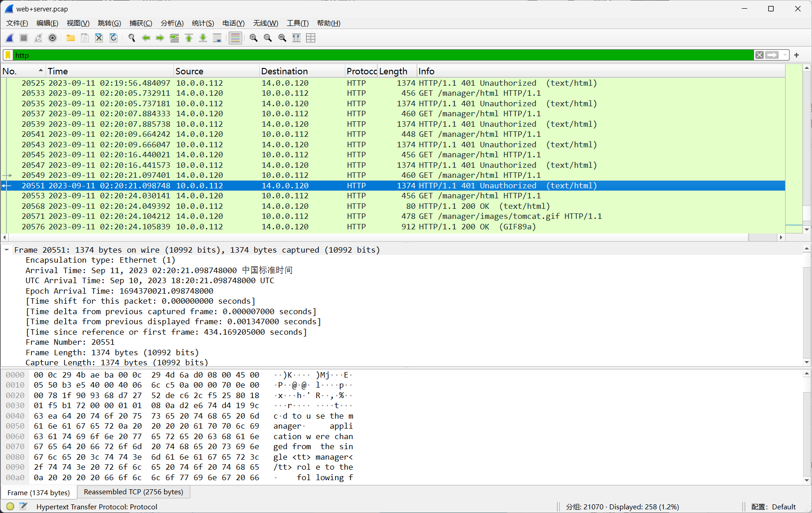Apply the display filter arrow button
The width and height of the screenshot is (812, 513).
pyautogui.click(x=772, y=55)
